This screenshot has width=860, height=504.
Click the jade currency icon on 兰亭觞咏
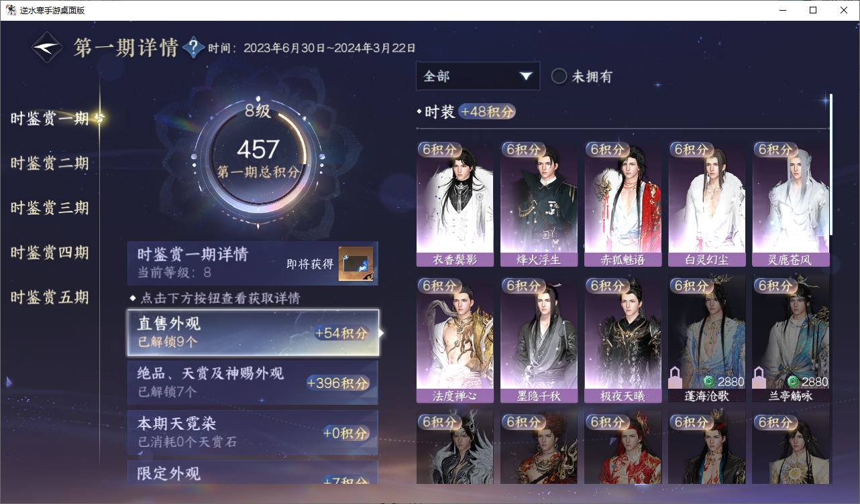(793, 382)
